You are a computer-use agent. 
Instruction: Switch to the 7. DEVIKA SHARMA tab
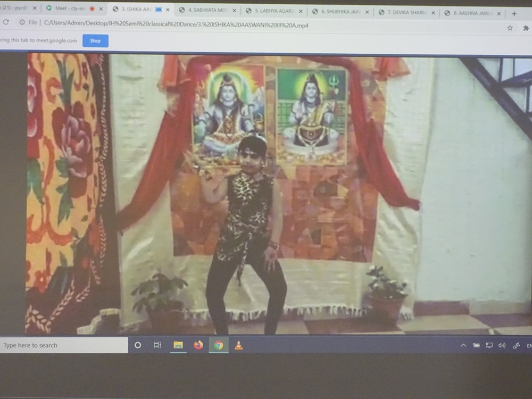pyautogui.click(x=407, y=13)
